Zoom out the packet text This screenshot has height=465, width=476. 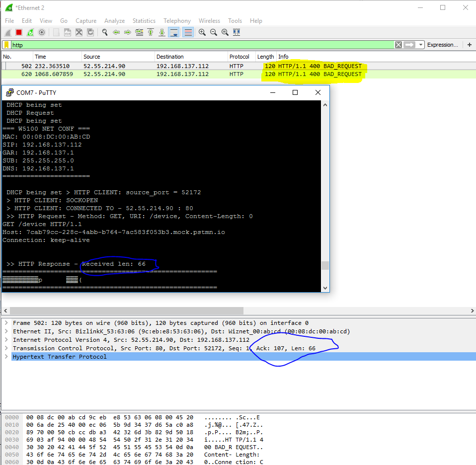tap(214, 32)
